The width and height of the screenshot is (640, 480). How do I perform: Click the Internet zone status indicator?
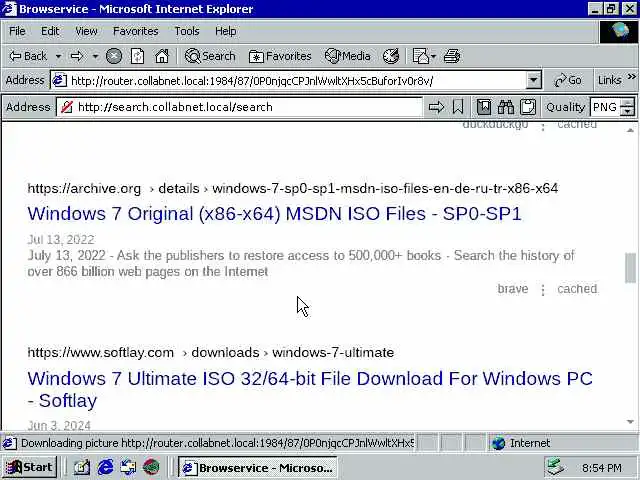(522, 443)
